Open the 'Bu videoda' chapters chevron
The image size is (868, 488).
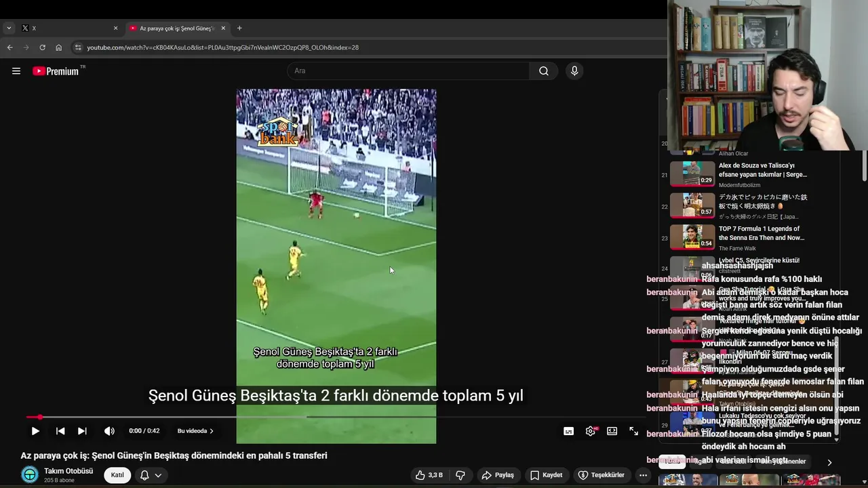coord(195,431)
